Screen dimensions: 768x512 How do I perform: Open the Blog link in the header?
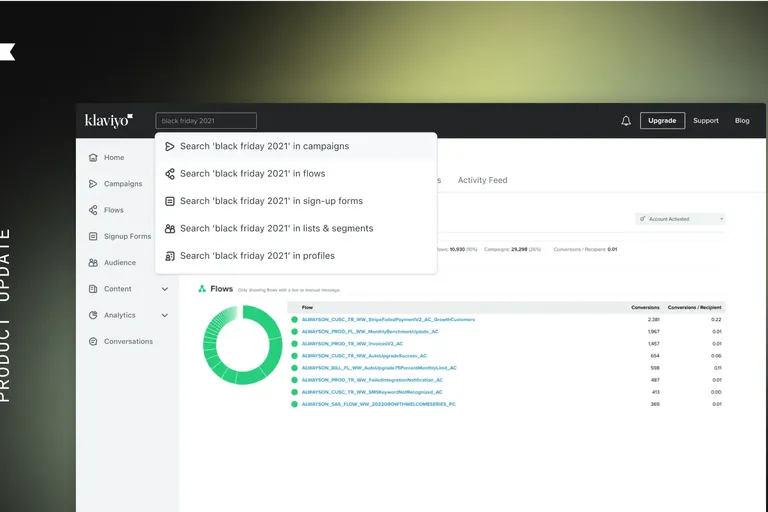[742, 121]
